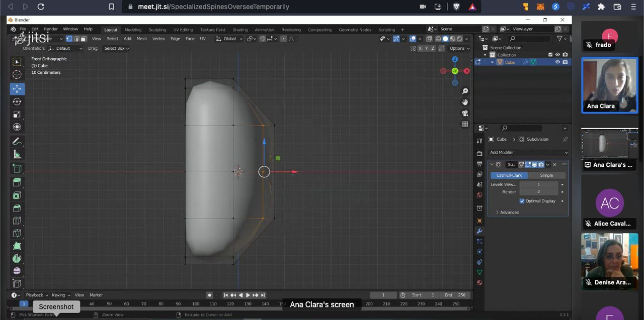Select the Move tool in the toolbar
This screenshot has width=644, height=320.
click(x=17, y=89)
